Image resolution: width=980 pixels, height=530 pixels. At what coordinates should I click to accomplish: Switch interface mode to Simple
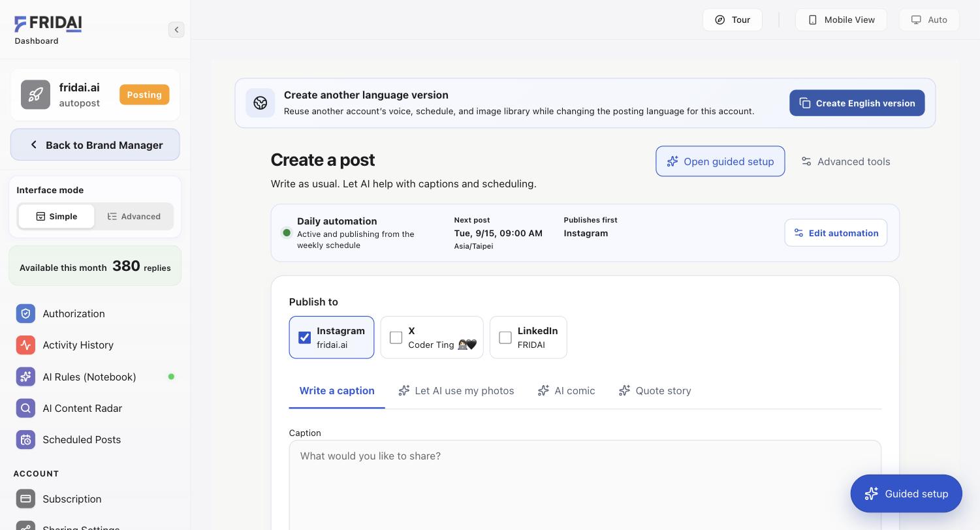(x=56, y=217)
